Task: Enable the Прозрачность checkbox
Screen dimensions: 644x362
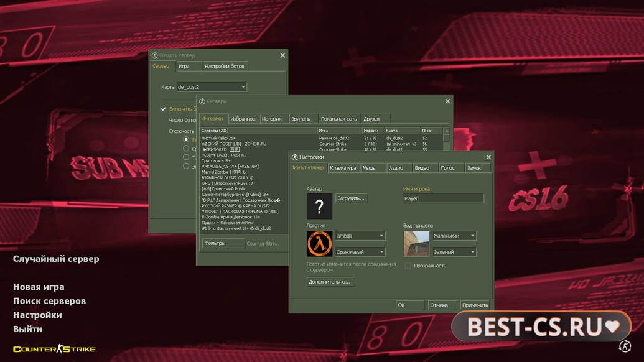Action: coord(408,266)
